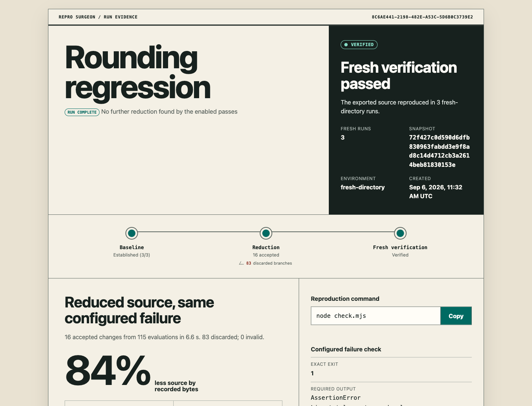Select the Fresh verification step marker
Screen dimensions: 532x406
pyautogui.click(x=400, y=233)
